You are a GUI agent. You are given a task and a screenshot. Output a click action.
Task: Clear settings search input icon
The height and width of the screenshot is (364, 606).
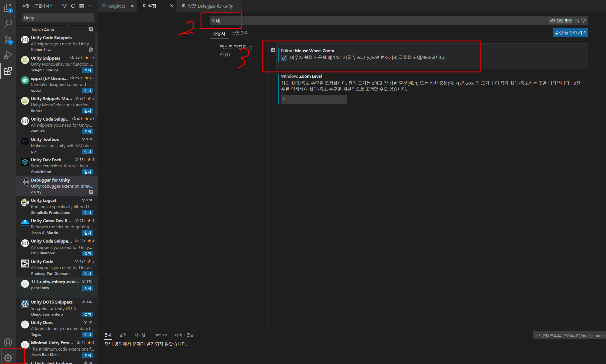[x=577, y=21]
